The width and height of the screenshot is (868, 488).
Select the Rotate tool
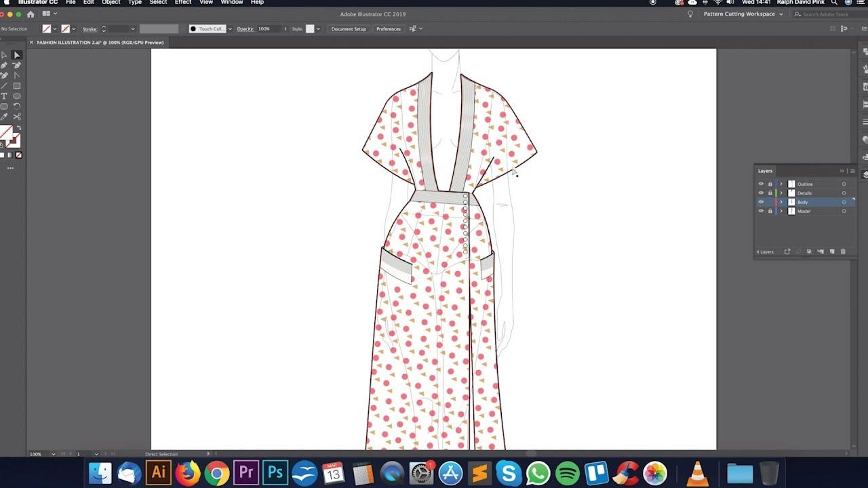(x=16, y=106)
